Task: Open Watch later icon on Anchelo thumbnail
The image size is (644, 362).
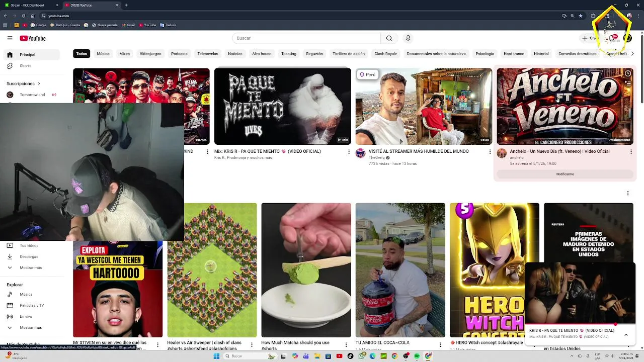Action: point(628,74)
